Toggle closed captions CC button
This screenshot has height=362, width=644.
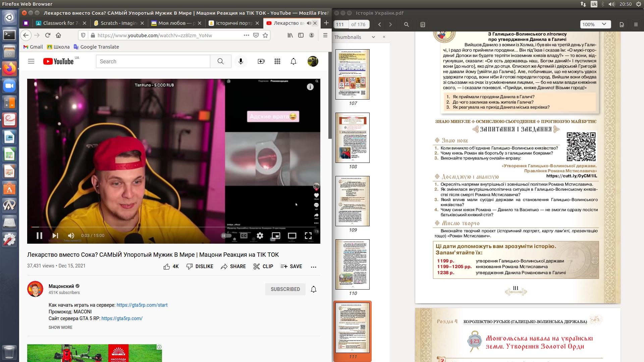[x=244, y=236]
